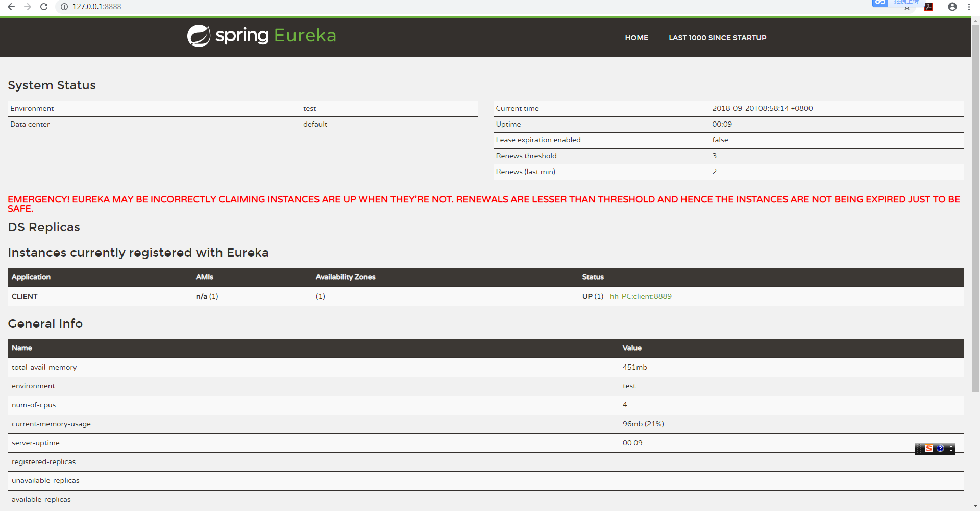Click the 'Current time' label
The height and width of the screenshot is (511, 980).
[x=517, y=108]
